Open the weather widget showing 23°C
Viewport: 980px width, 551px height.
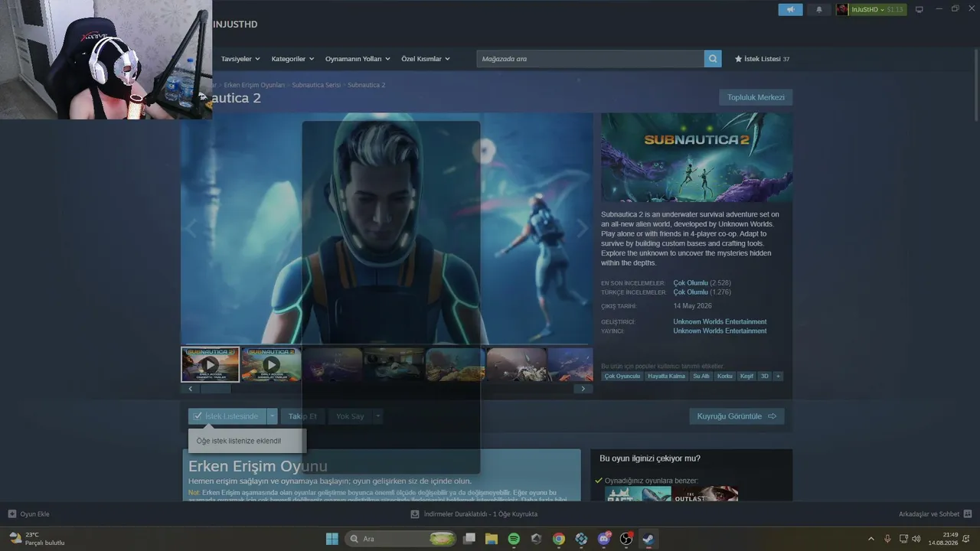click(x=36, y=539)
